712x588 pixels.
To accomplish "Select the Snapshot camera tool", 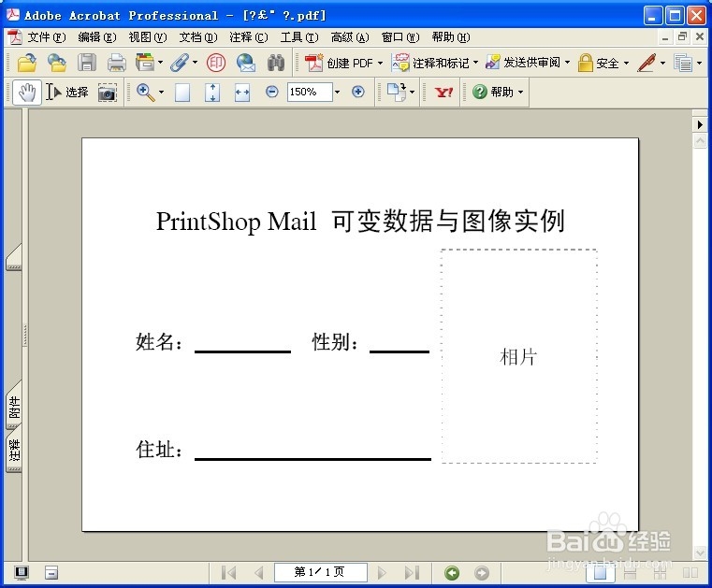I will click(x=108, y=93).
